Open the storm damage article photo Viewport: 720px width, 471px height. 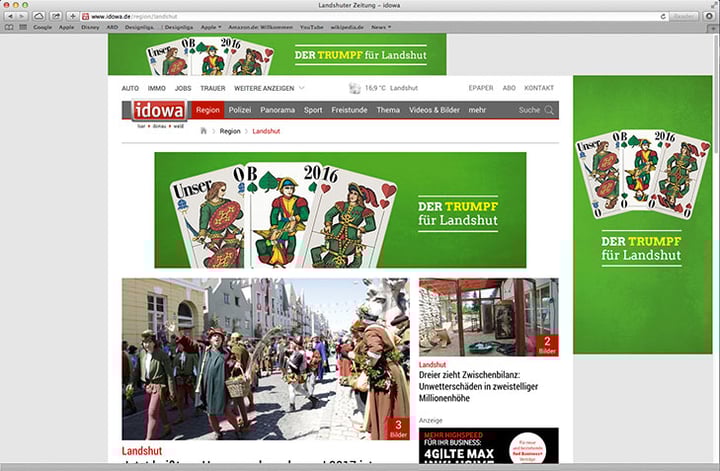[489, 317]
